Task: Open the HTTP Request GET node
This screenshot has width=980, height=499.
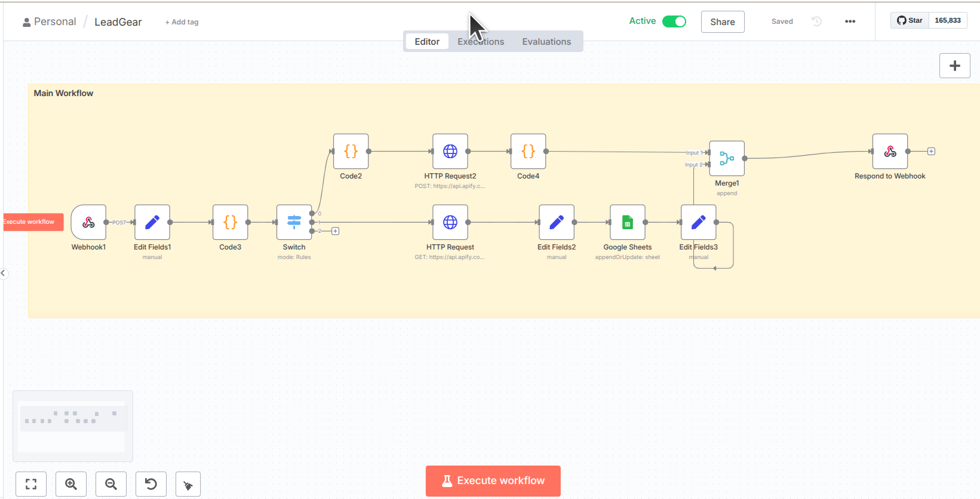Action: point(450,222)
